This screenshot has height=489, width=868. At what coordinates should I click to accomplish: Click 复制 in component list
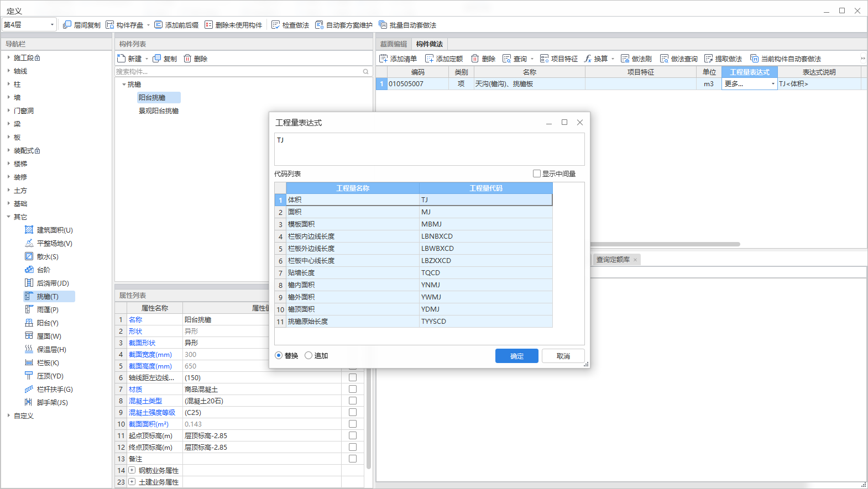point(165,59)
